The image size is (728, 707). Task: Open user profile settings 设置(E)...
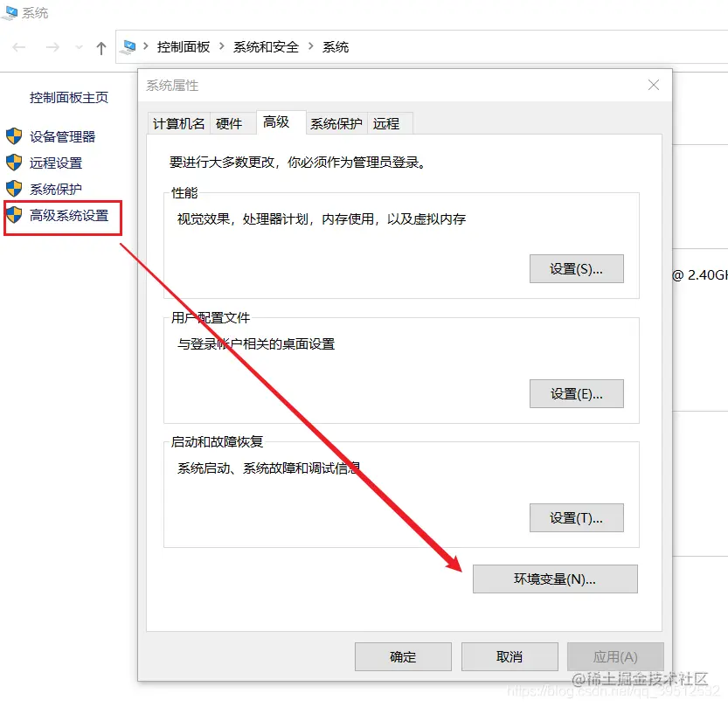click(x=576, y=393)
